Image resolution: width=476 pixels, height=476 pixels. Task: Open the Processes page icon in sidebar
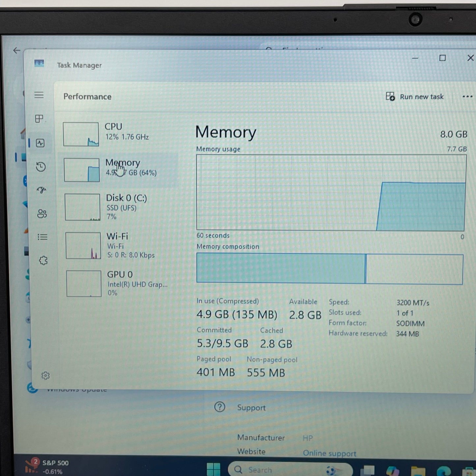[39, 119]
